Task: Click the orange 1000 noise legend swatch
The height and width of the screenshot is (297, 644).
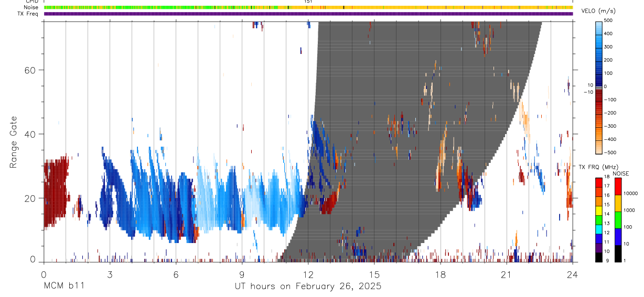Action: tap(617, 203)
